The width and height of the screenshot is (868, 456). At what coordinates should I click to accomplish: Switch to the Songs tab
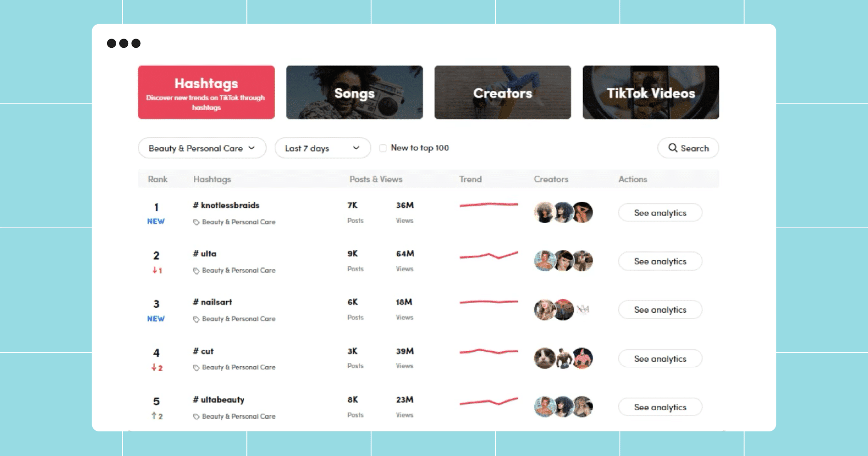click(354, 92)
